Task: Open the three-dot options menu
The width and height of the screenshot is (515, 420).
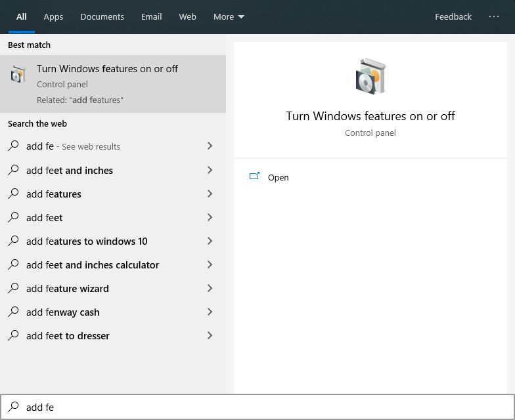Action: pyautogui.click(x=494, y=17)
